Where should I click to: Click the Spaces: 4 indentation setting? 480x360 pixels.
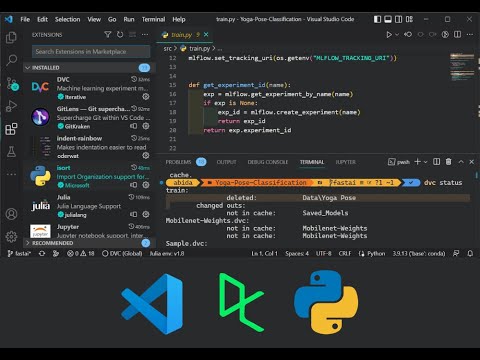297,254
